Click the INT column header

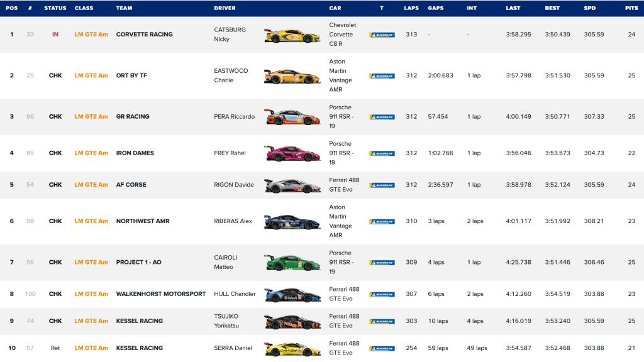(x=472, y=8)
